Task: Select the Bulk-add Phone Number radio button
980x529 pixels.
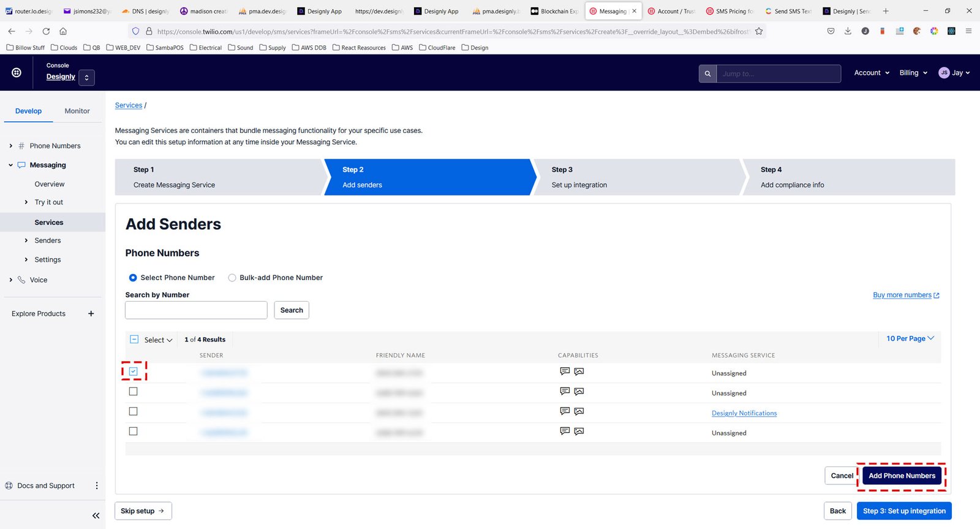Action: [232, 278]
